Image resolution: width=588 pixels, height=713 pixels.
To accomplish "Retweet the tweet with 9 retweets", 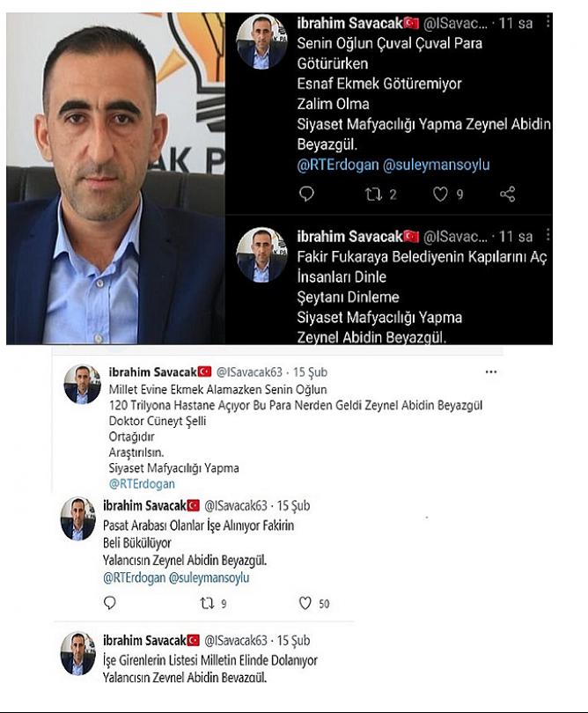I will [x=207, y=604].
